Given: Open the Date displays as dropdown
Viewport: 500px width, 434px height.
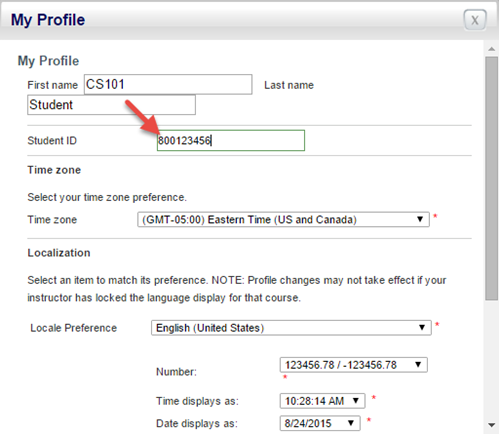Looking at the screenshot, I should click(320, 423).
